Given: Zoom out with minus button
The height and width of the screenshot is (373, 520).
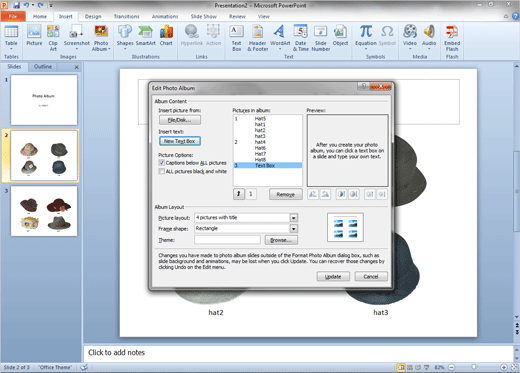Looking at the screenshot, I should 452,367.
